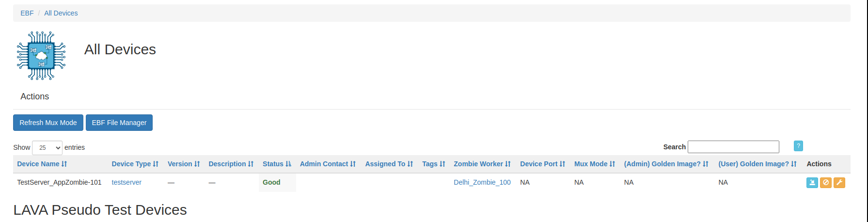
Task: Click the EBF chip logo image
Action: point(41,56)
